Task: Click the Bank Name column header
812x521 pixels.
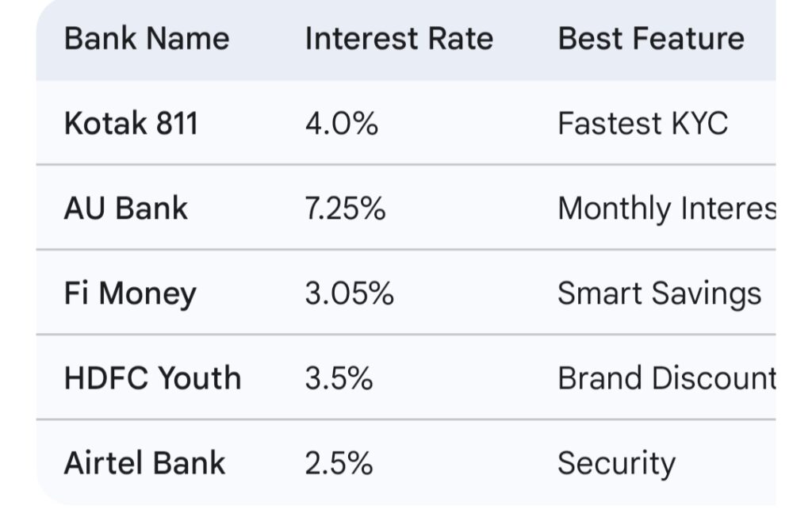Action: pos(147,38)
